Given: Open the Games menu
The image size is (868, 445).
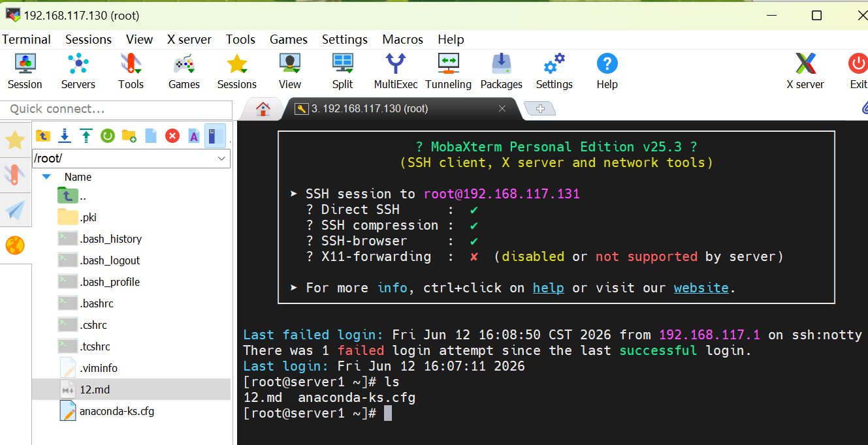Looking at the screenshot, I should [289, 39].
